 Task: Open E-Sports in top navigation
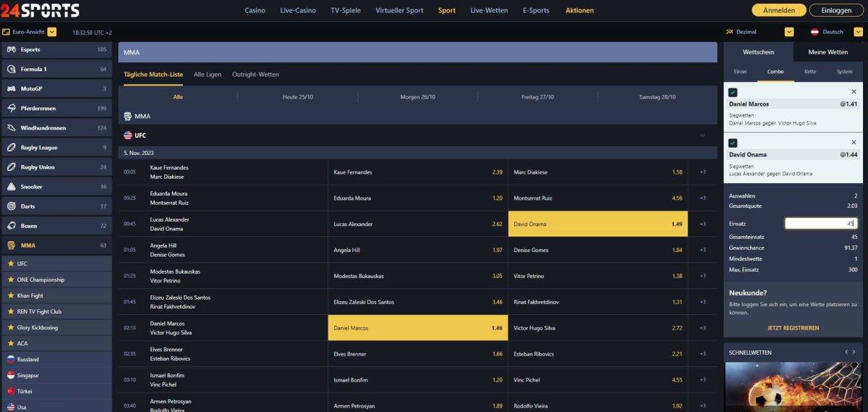pos(536,11)
